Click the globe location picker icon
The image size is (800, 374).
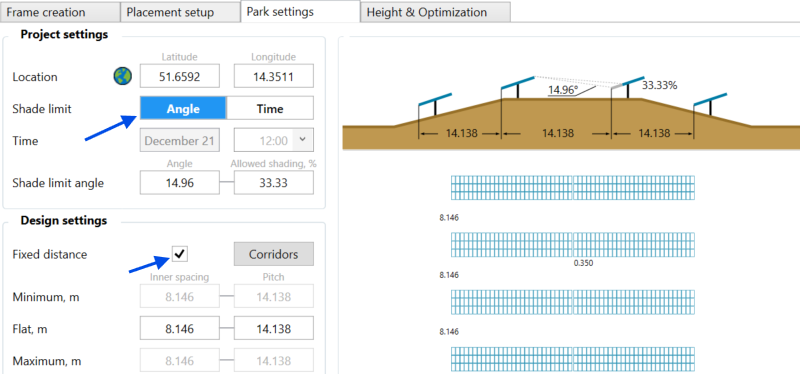click(x=122, y=77)
